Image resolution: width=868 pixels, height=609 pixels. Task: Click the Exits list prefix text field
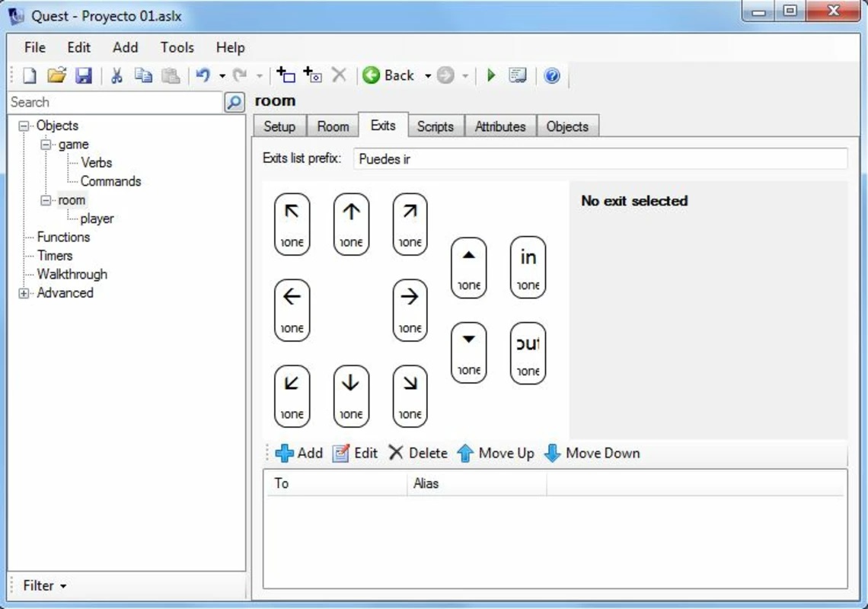click(x=600, y=159)
